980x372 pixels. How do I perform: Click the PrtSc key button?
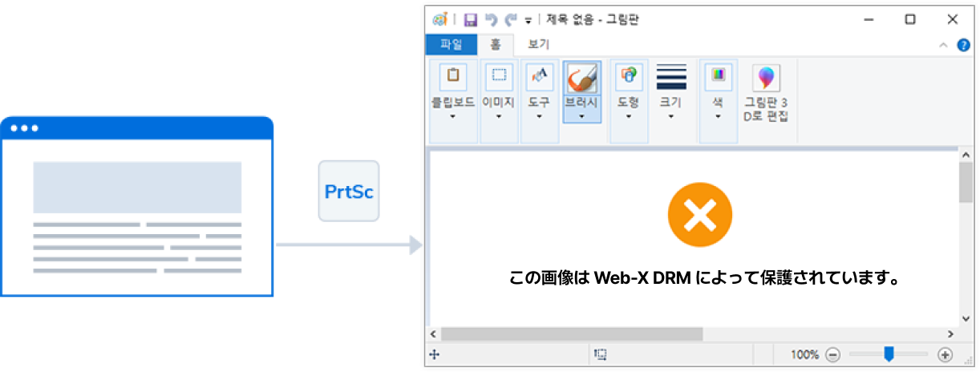click(349, 192)
